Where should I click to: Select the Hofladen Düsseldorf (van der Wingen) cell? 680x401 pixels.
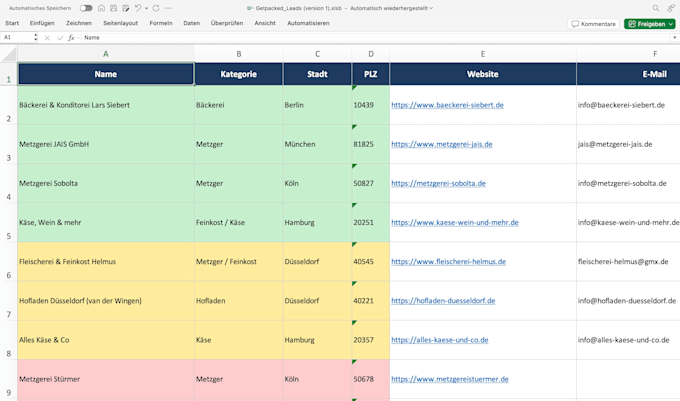(106, 300)
